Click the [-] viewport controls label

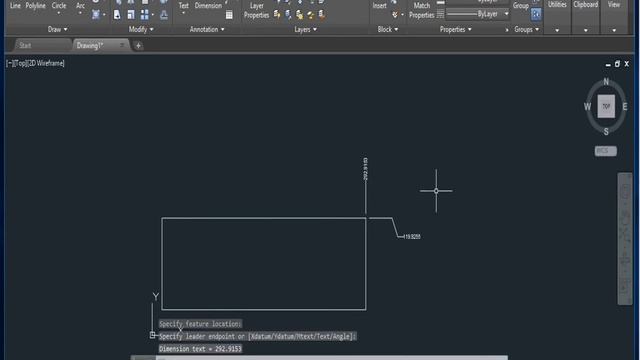9,63
